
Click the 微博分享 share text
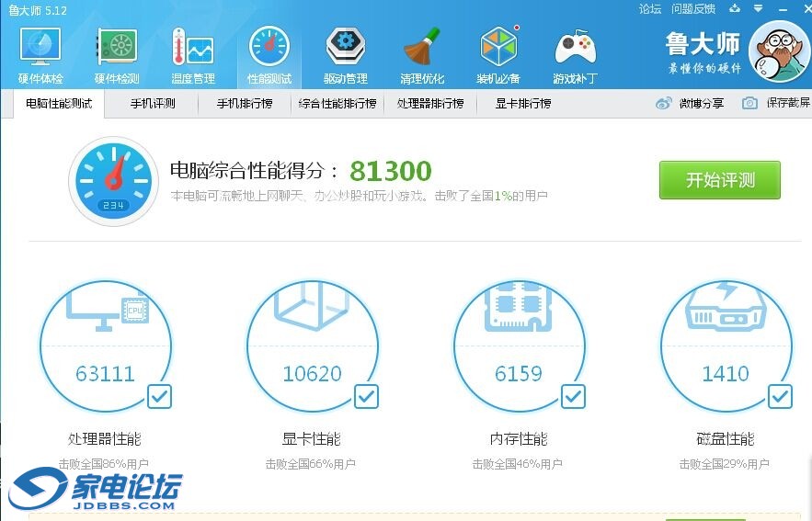[x=701, y=104]
